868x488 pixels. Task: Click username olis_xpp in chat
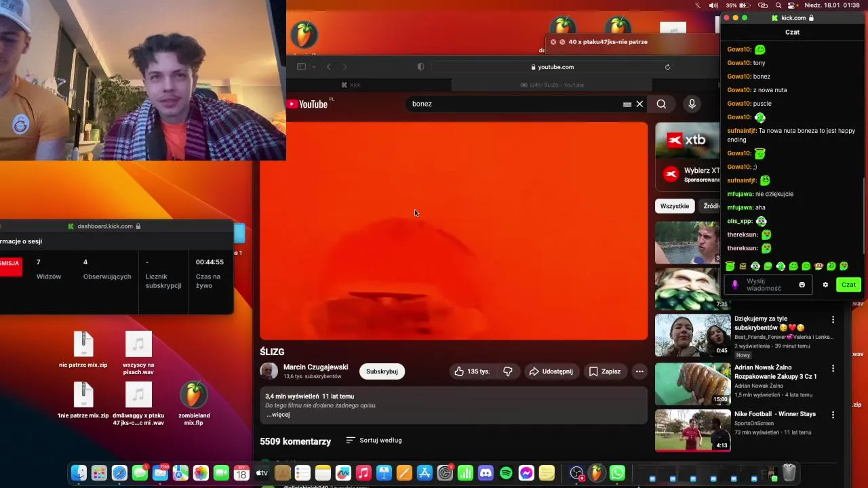coord(740,221)
